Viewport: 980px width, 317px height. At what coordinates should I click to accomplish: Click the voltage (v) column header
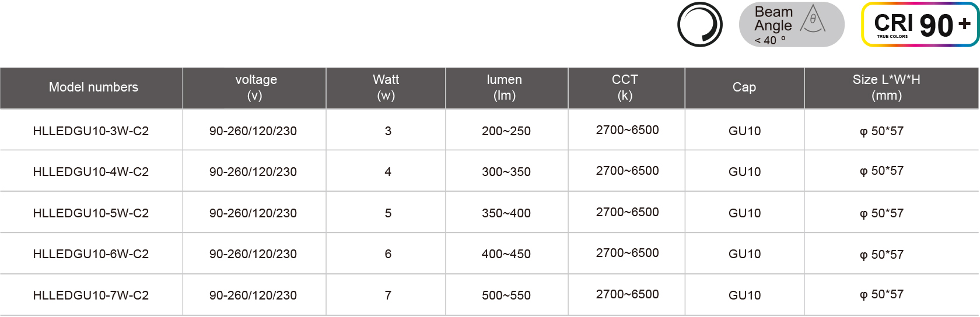pos(256,87)
